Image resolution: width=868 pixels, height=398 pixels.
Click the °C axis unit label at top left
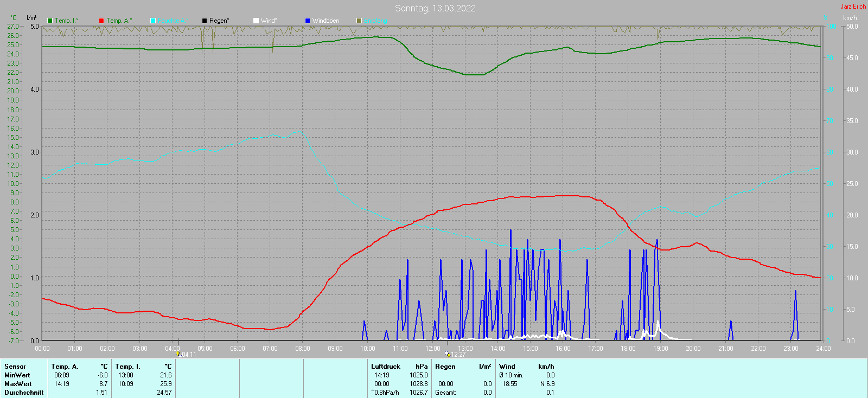14,18
